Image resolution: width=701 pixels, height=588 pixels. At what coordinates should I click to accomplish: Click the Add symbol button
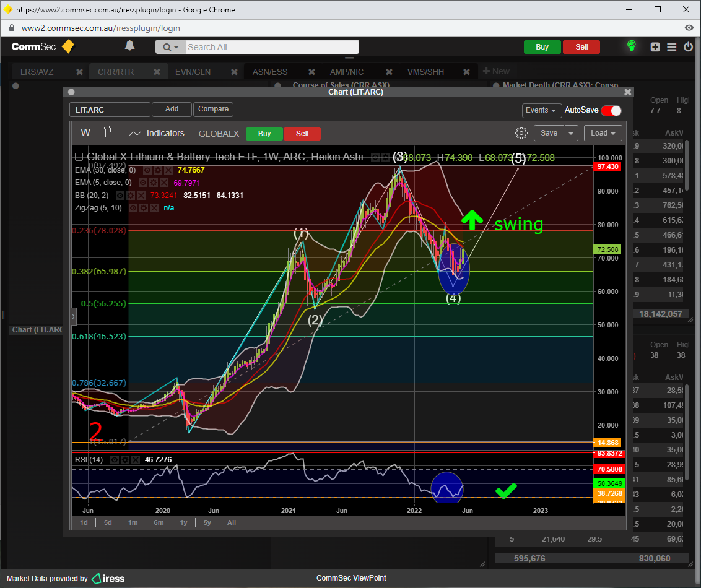point(172,109)
